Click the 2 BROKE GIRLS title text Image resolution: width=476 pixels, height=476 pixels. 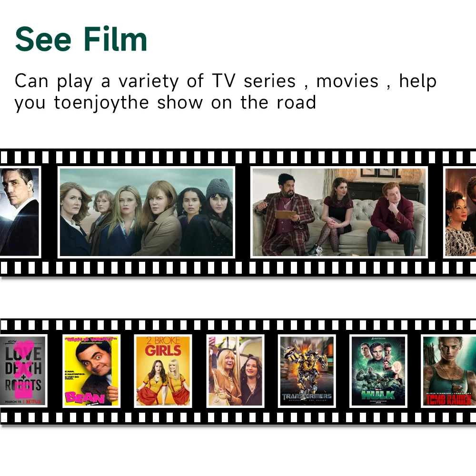click(x=163, y=347)
